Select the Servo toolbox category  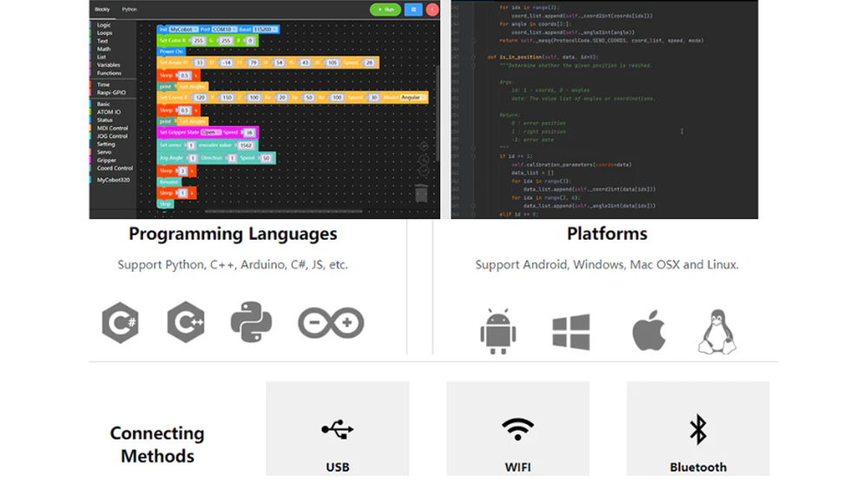coord(104,152)
